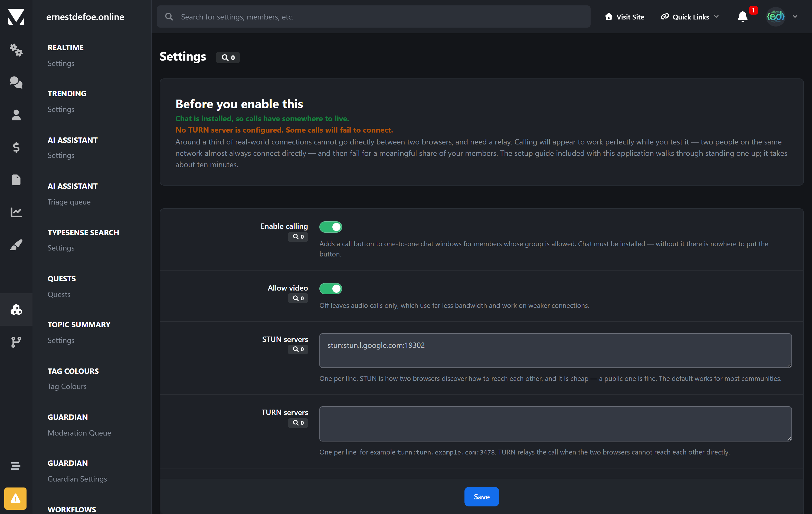Open the Customization paintbrush sidebar icon
This screenshot has width=812, height=514.
[x=16, y=245]
